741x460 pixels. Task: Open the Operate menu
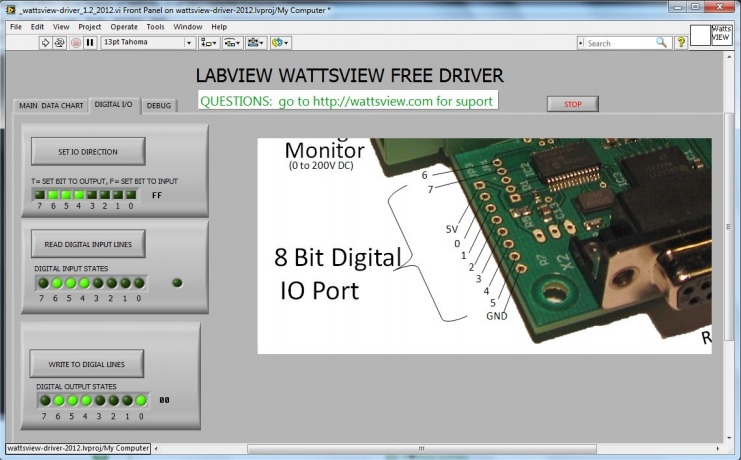tap(124, 27)
